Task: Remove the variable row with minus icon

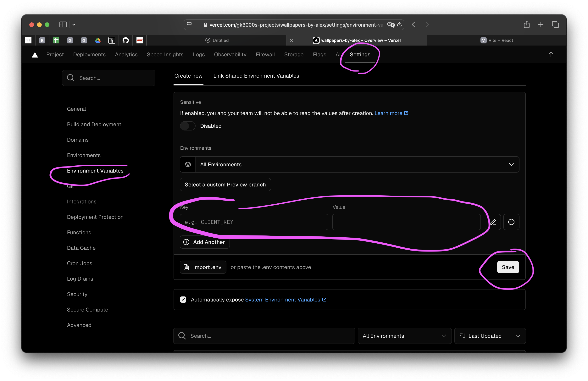Action: (511, 222)
